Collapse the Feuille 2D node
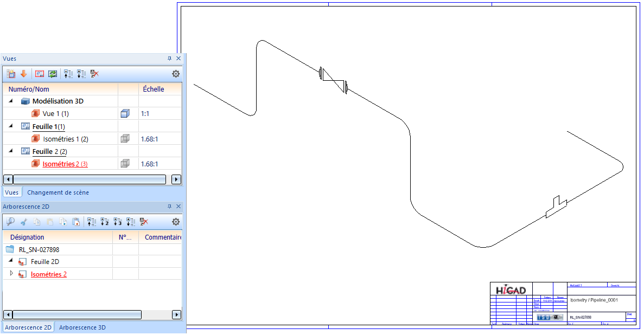Viewport: 644px width, 335px height. [x=11, y=261]
